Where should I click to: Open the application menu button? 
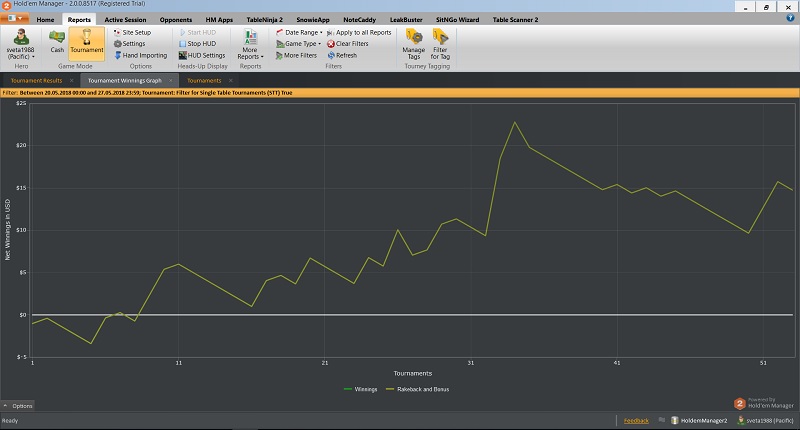coord(14,18)
